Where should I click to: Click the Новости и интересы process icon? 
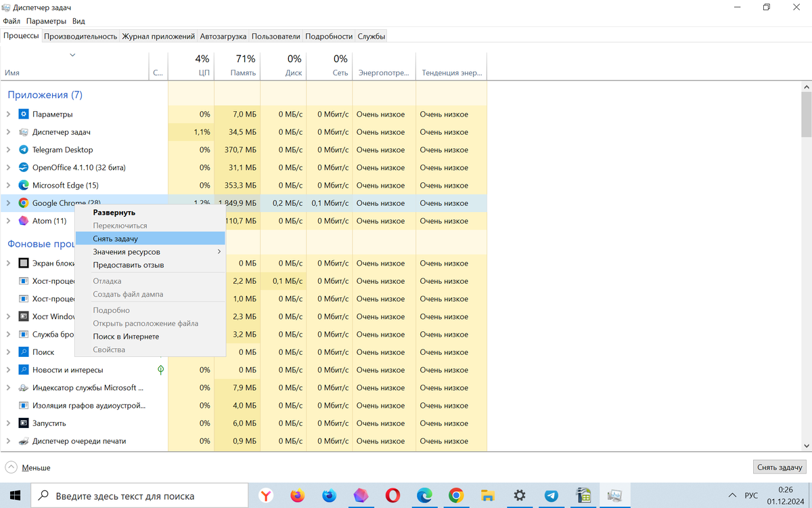point(24,370)
